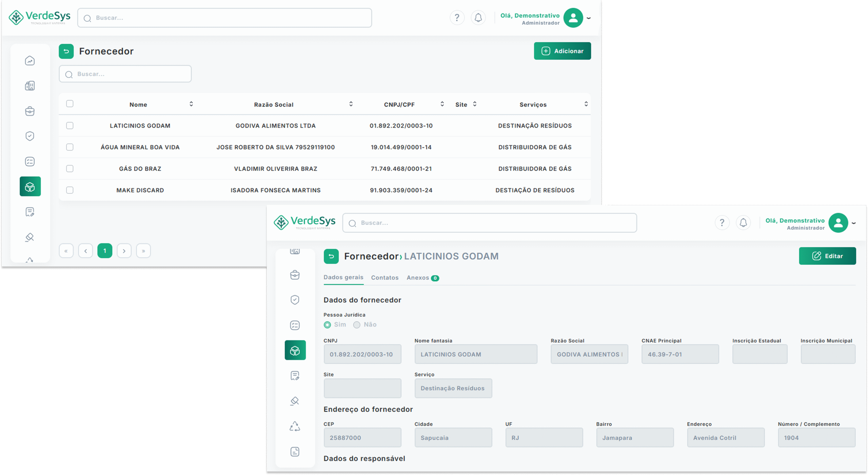This screenshot has width=868, height=475.
Task: Open the help question mark icon
Action: [457, 18]
